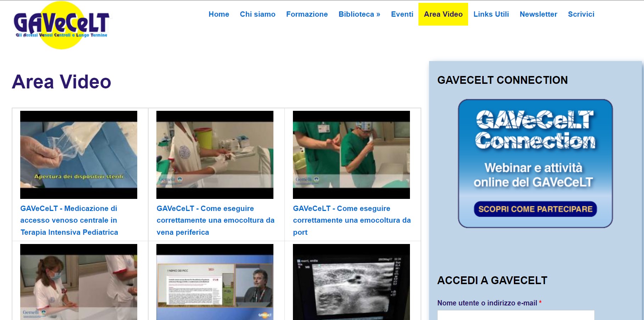
Task: Click the GAVeCeLT Connection webinar banner
Action: click(535, 149)
